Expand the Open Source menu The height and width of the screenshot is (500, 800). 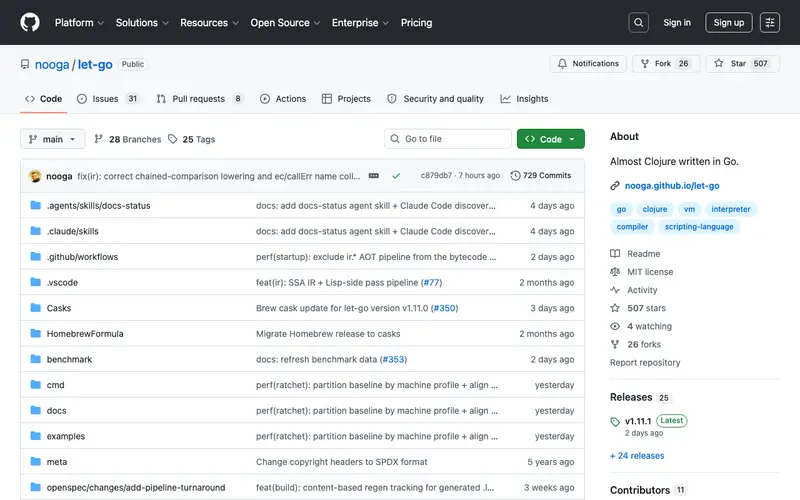click(285, 22)
